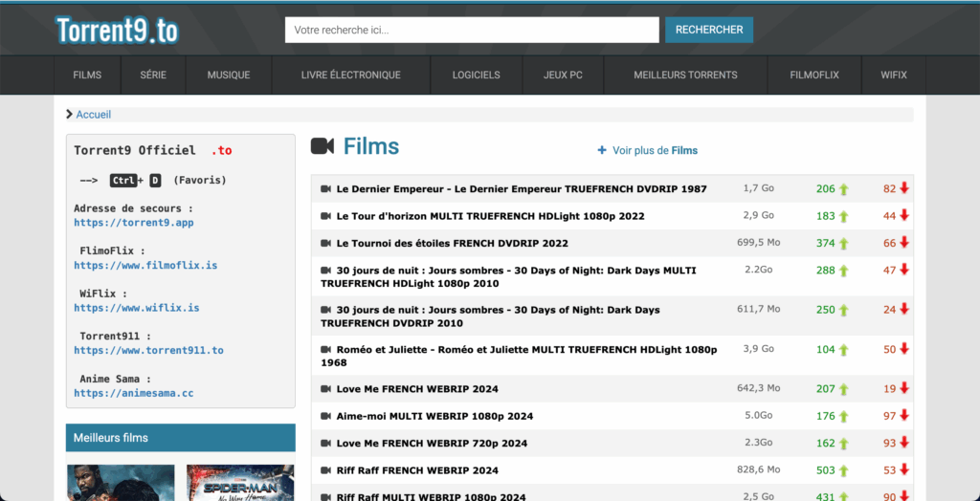The height and width of the screenshot is (501, 980).
Task: Open the https://www.filmoflix.is link
Action: coord(145,265)
